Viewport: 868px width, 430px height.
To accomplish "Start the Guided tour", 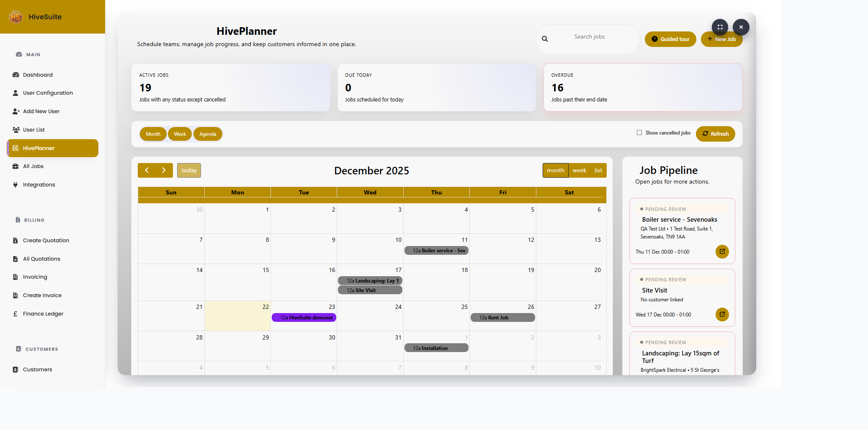I will point(670,39).
